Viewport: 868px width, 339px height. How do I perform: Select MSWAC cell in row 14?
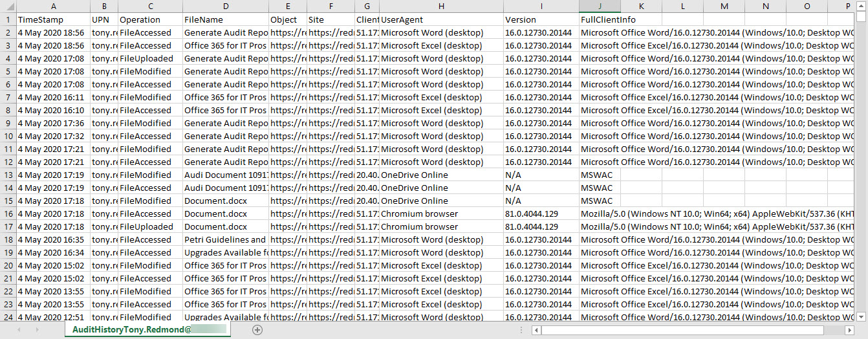600,188
